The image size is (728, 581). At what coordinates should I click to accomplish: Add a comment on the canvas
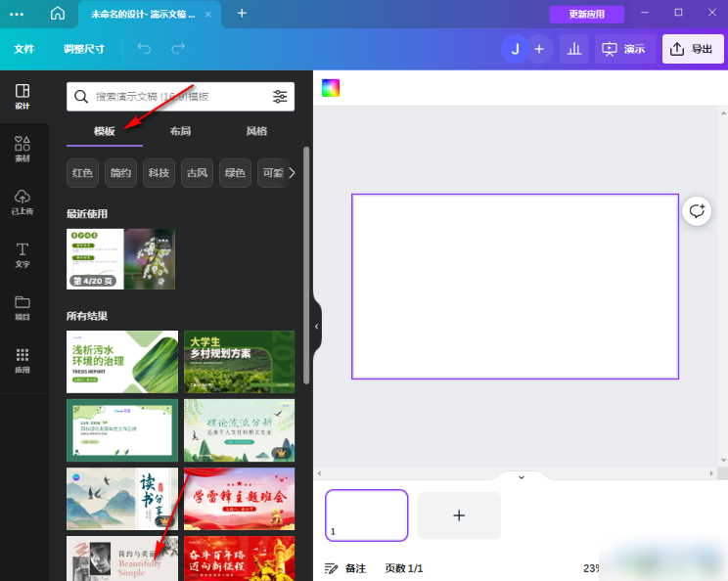(697, 210)
